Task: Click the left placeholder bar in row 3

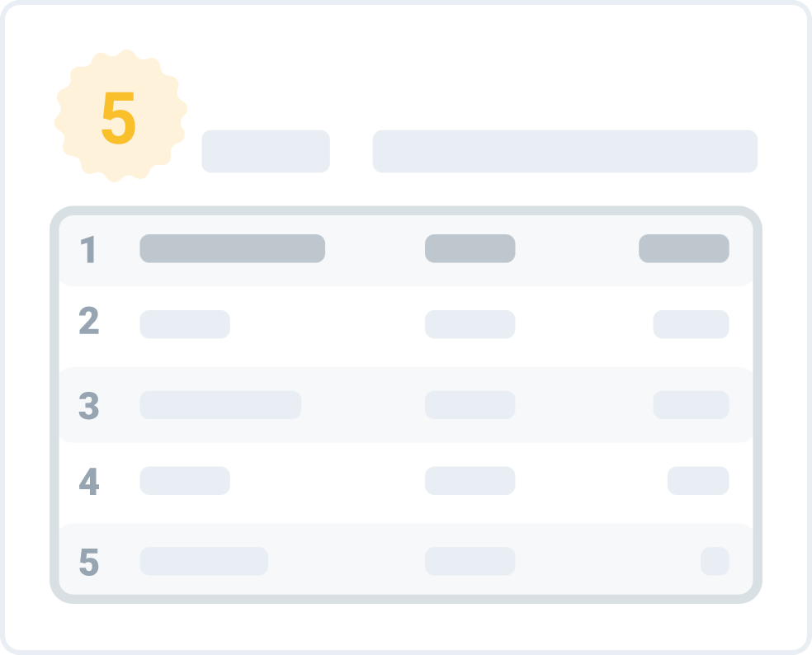Action: click(x=220, y=405)
